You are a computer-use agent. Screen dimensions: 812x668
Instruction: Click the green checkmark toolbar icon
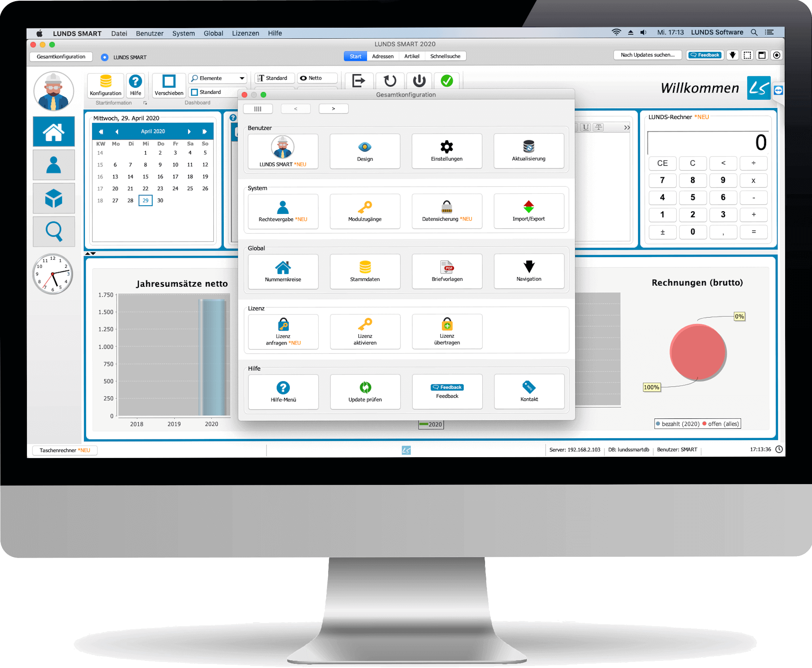click(447, 81)
